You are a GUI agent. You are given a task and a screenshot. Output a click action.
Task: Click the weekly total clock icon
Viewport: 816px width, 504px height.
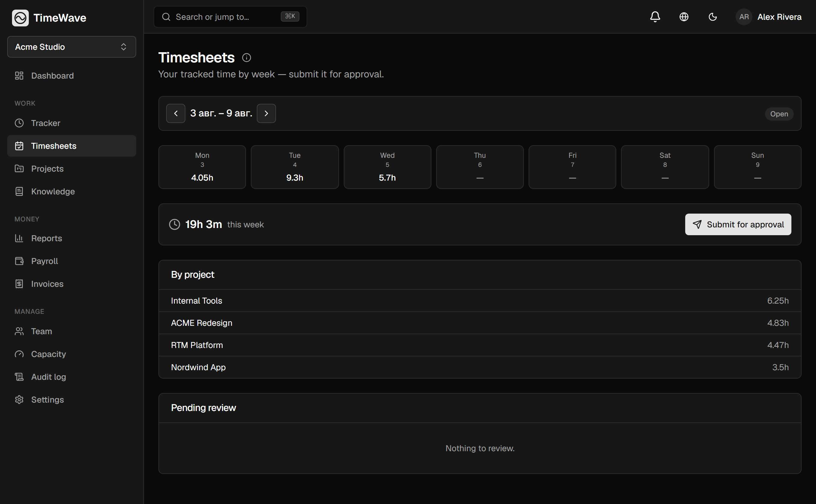pyautogui.click(x=174, y=224)
